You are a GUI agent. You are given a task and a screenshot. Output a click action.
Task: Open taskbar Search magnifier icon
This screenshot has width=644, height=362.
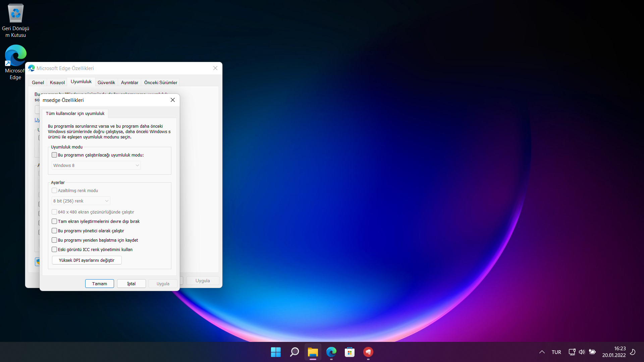click(294, 352)
